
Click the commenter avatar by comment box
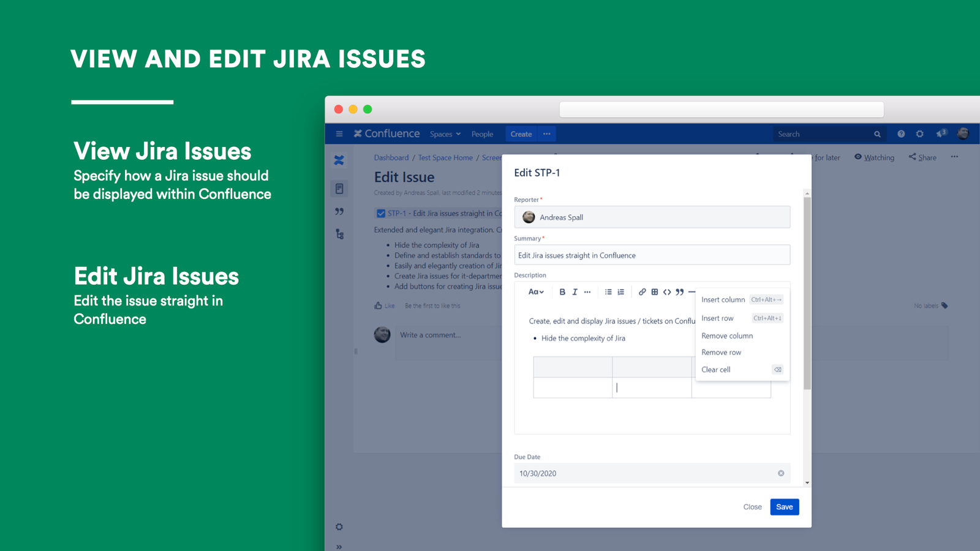coord(382,334)
